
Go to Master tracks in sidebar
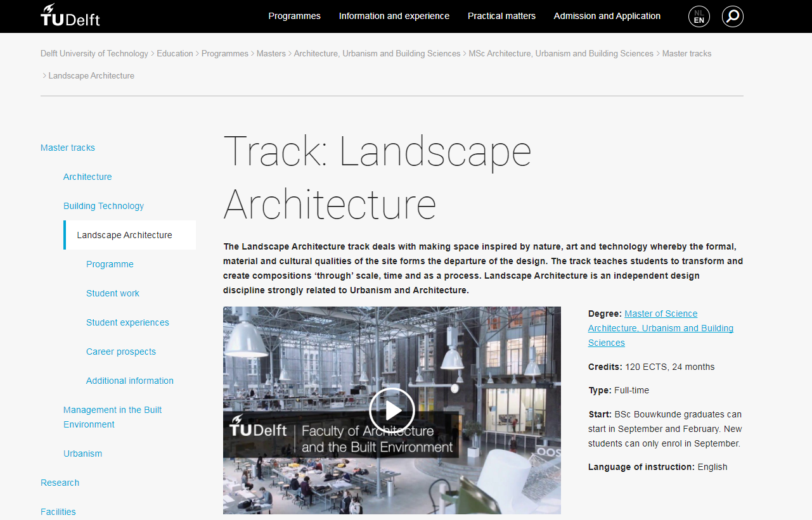pos(68,148)
